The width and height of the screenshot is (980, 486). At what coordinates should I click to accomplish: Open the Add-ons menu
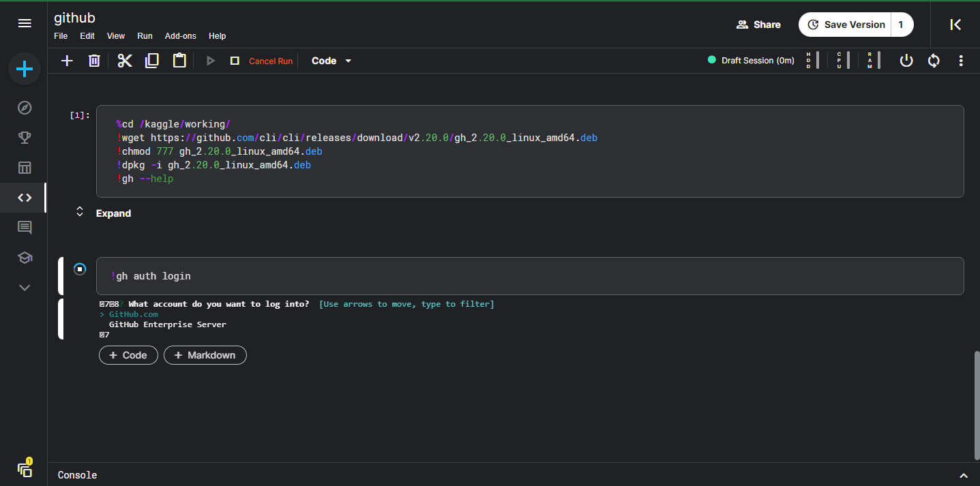(180, 36)
